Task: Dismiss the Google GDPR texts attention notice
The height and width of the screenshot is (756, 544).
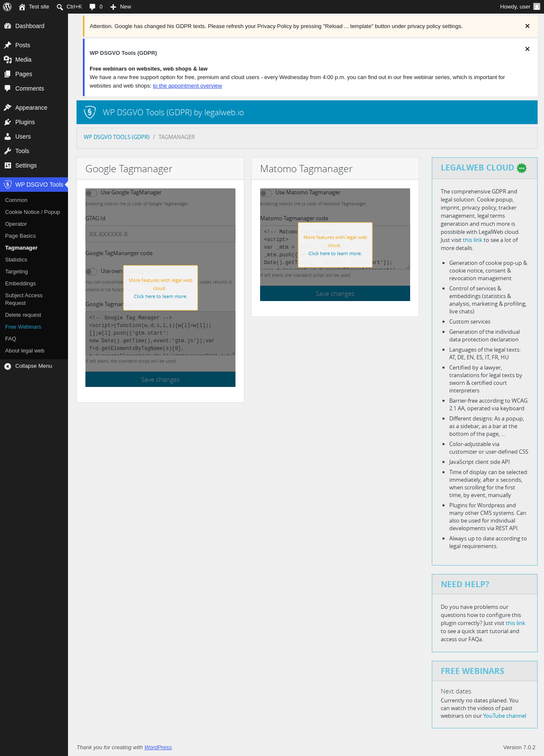Action: (527, 26)
